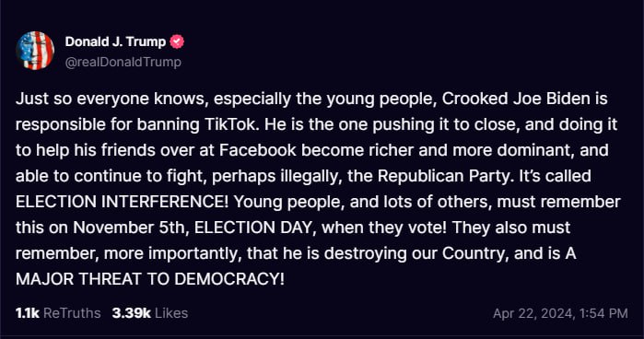
Task: Click the phrase 'young people' in first line
Action: click(x=381, y=99)
